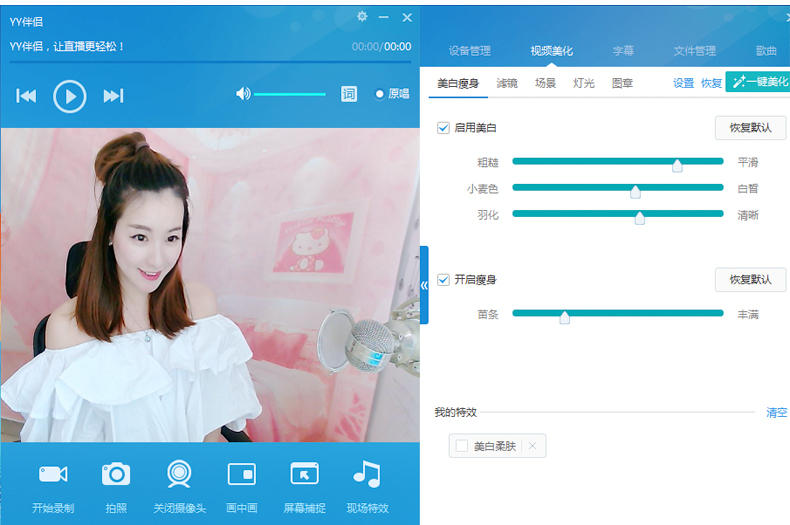
Task: Switch to 设备管理 tab
Action: [x=470, y=51]
